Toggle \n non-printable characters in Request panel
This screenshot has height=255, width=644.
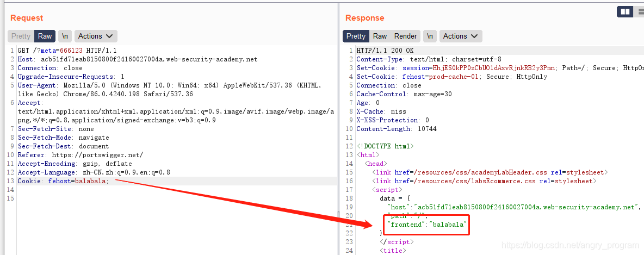(x=65, y=36)
